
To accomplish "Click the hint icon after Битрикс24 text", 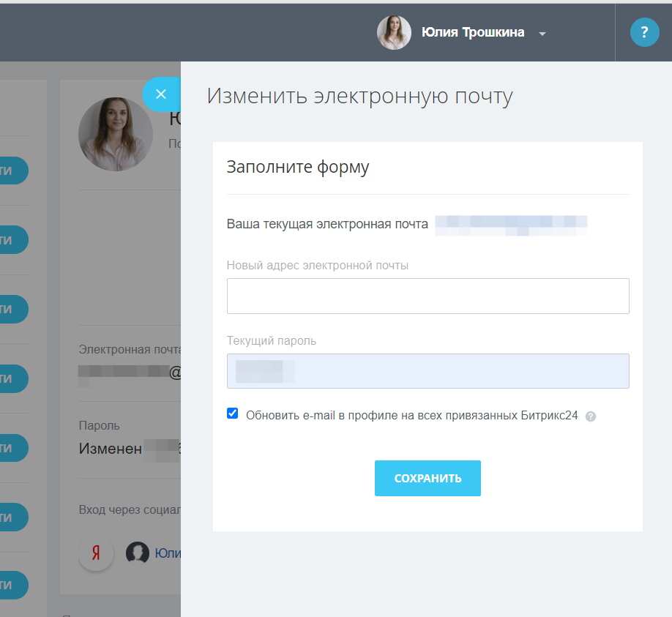I will tap(591, 416).
